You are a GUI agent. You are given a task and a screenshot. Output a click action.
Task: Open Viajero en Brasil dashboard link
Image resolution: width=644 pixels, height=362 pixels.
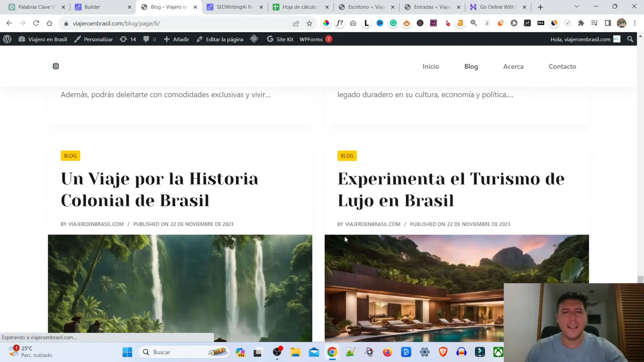[x=43, y=39]
